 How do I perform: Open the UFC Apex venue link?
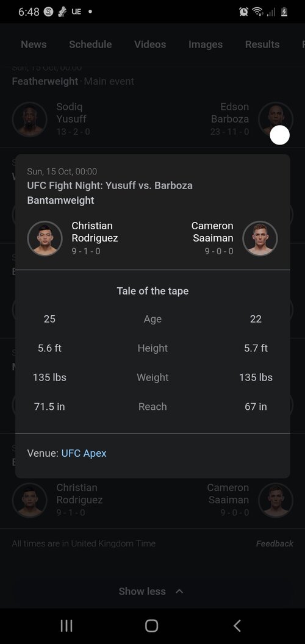click(x=84, y=453)
